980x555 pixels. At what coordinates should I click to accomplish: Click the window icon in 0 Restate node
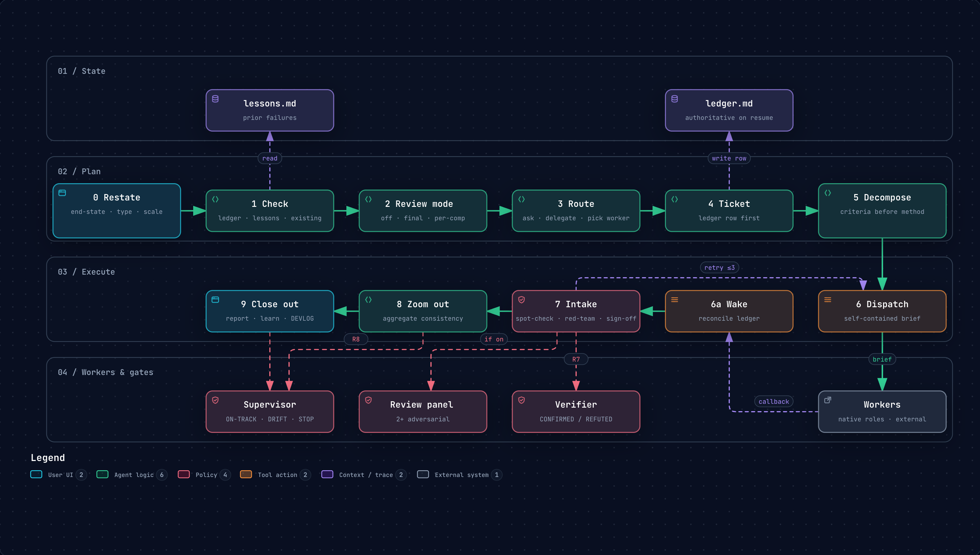point(62,193)
